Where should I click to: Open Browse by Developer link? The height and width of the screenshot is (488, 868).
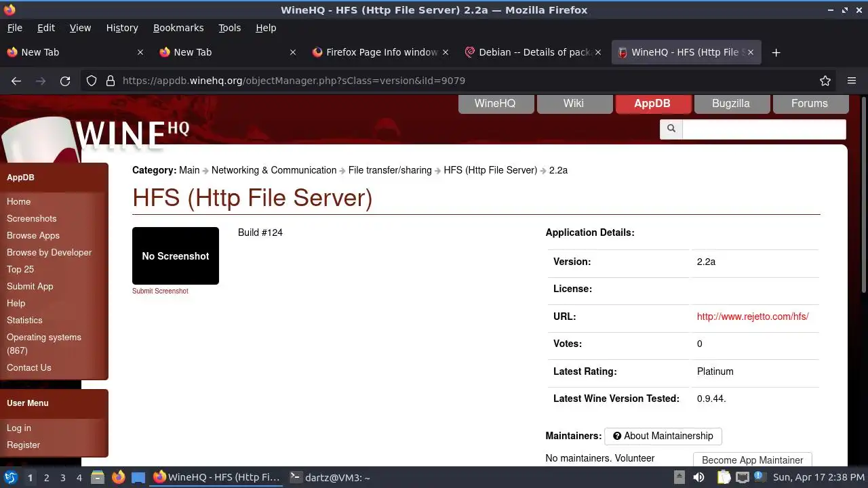pyautogui.click(x=50, y=252)
